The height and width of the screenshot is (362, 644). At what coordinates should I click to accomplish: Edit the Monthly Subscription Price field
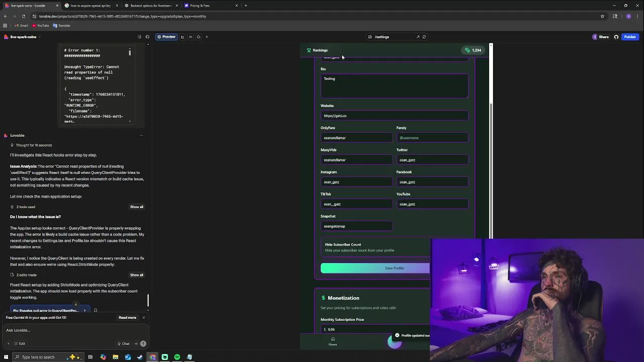tap(375, 329)
